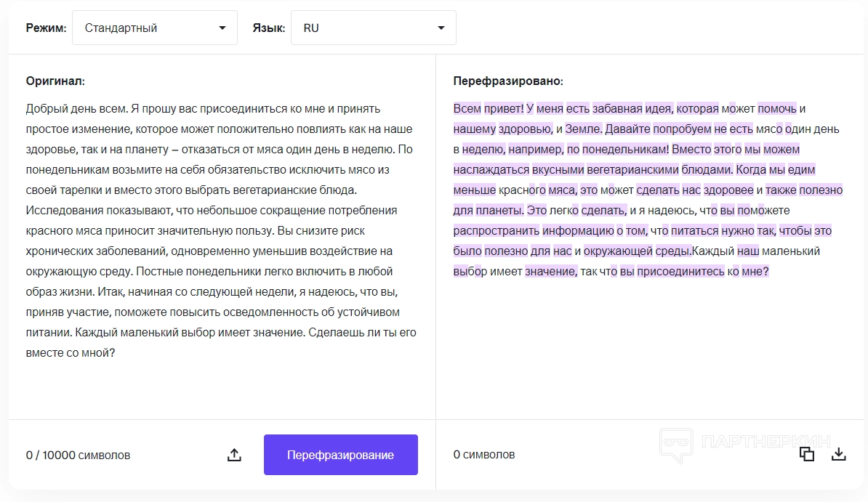
Task: Click the upload file icon
Action: (234, 455)
